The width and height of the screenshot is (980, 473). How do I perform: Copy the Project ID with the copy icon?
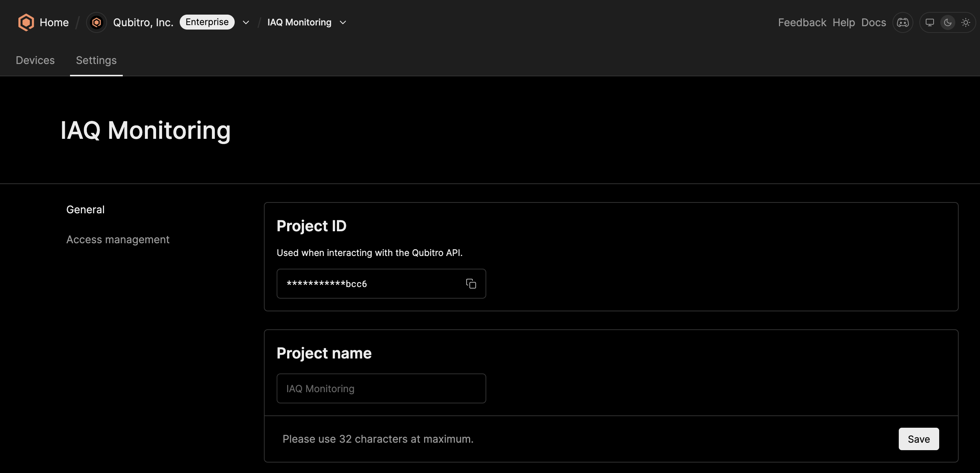[x=471, y=284]
